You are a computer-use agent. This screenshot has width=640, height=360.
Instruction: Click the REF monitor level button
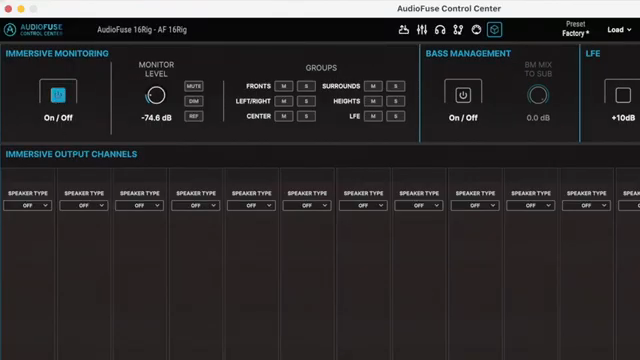194,116
